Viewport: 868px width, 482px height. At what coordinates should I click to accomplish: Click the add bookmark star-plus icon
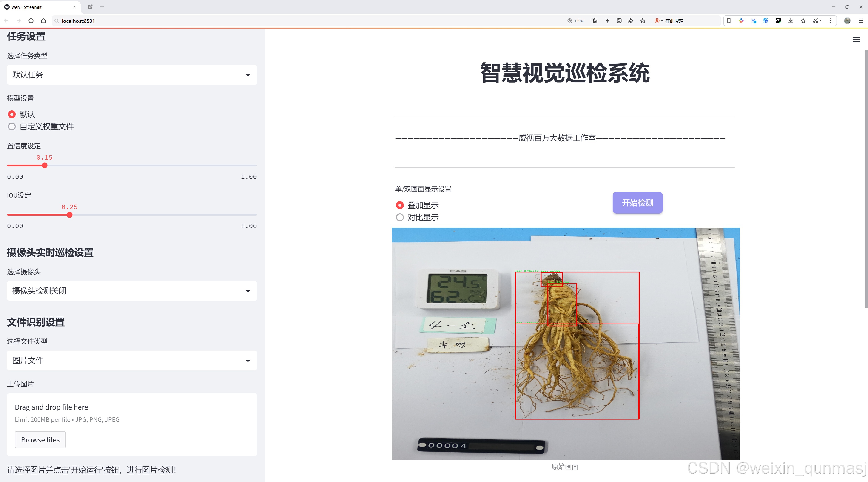coord(643,21)
